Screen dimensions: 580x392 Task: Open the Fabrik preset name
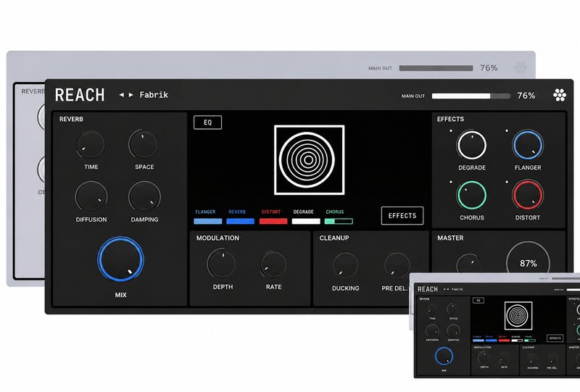[154, 95]
